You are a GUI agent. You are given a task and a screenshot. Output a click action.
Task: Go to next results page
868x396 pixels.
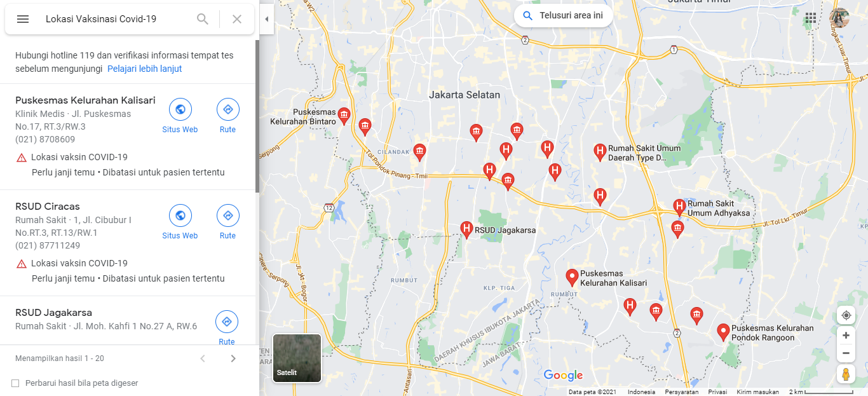click(x=233, y=358)
